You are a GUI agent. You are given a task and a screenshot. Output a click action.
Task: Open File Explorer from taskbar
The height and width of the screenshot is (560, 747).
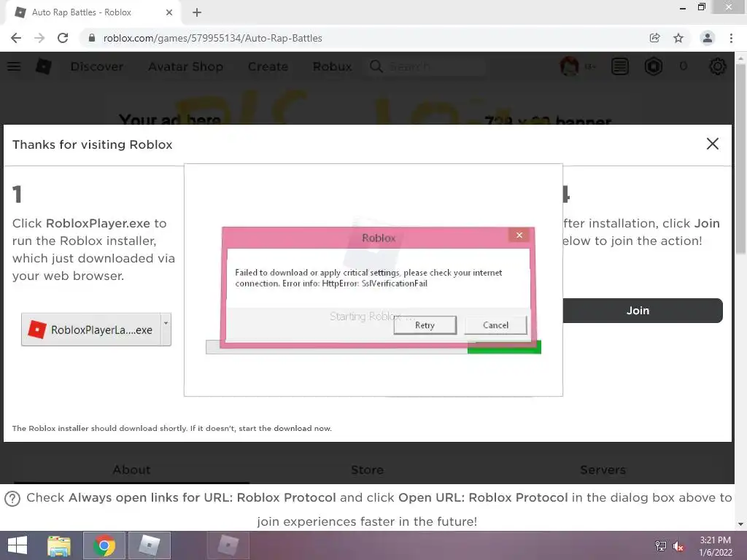point(59,545)
